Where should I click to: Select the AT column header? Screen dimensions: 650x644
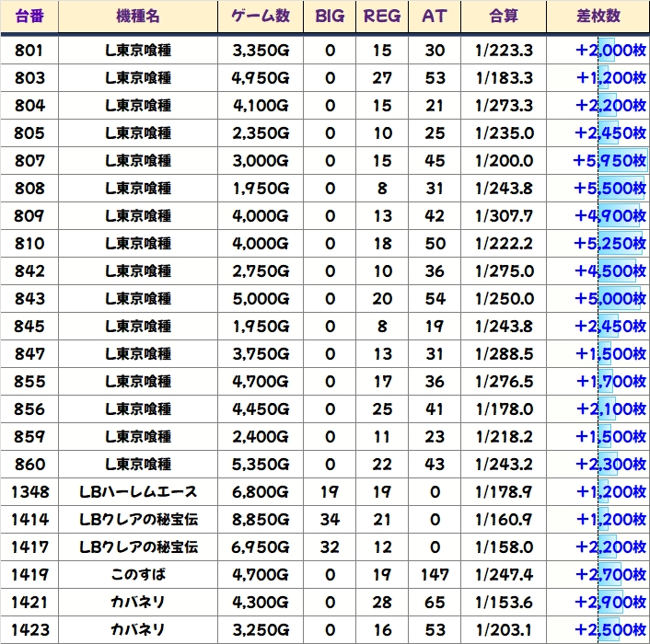point(434,17)
